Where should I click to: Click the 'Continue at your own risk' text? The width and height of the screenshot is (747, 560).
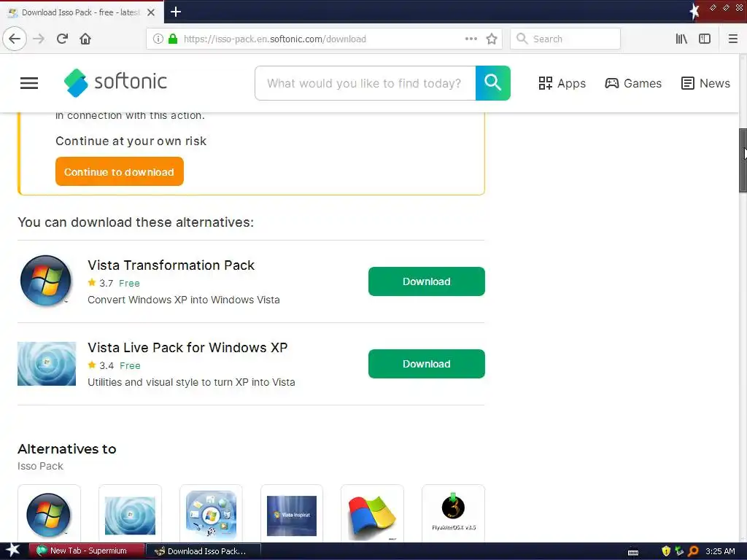pos(131,141)
